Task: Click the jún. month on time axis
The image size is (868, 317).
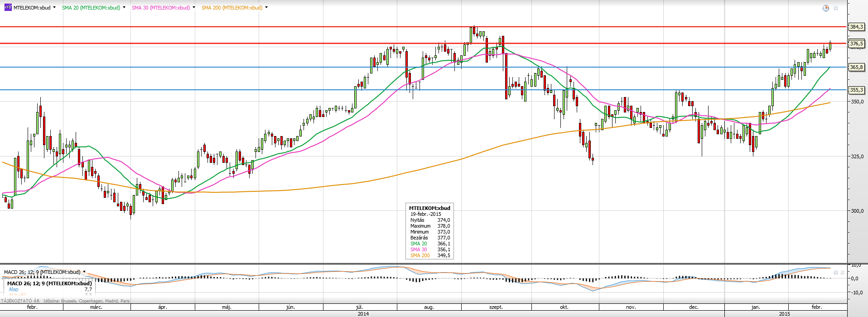Action: click(290, 307)
